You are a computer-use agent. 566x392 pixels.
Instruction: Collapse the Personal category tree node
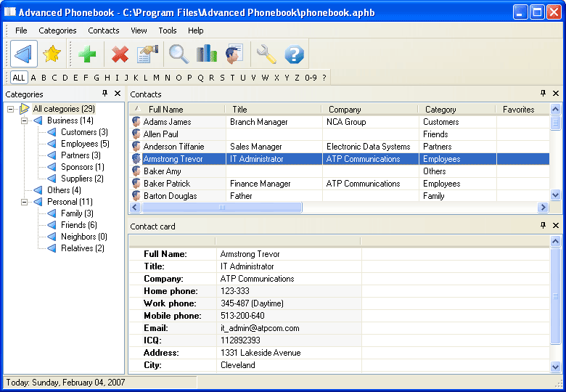(x=24, y=202)
